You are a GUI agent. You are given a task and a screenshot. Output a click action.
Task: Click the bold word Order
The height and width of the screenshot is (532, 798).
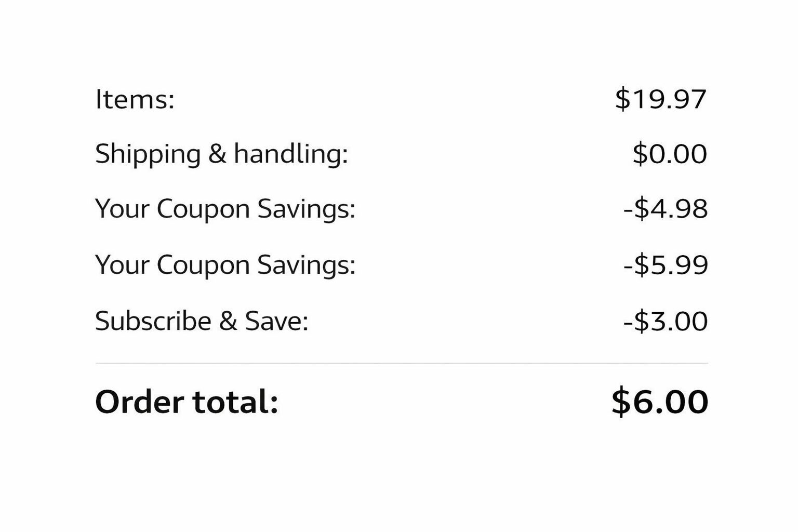click(x=139, y=402)
